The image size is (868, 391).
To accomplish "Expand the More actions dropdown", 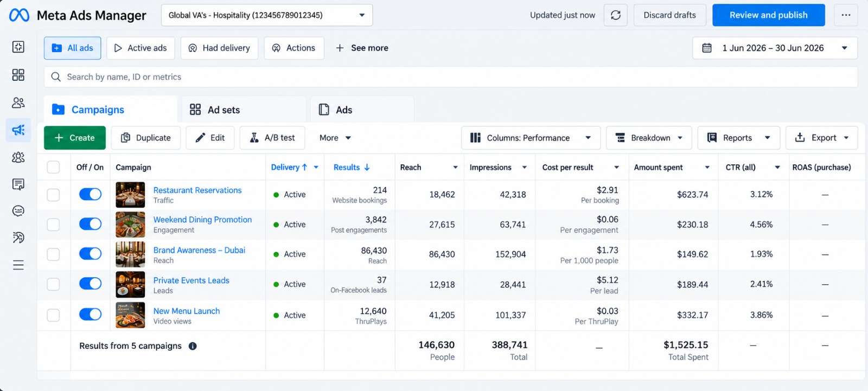I will pyautogui.click(x=335, y=138).
